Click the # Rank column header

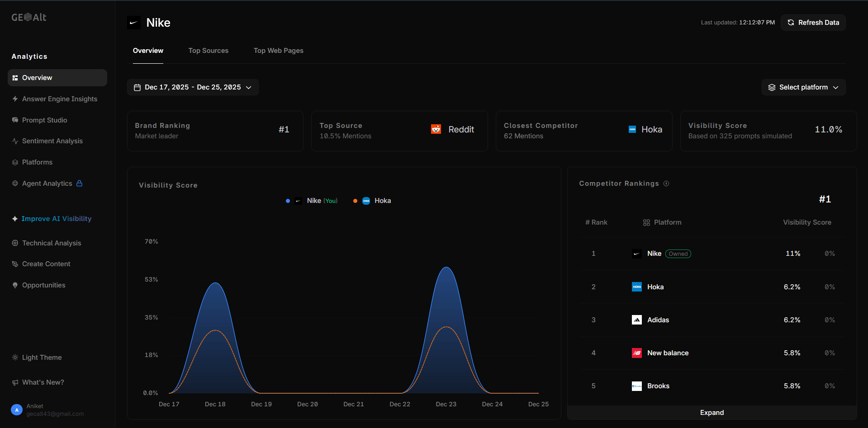(x=596, y=222)
